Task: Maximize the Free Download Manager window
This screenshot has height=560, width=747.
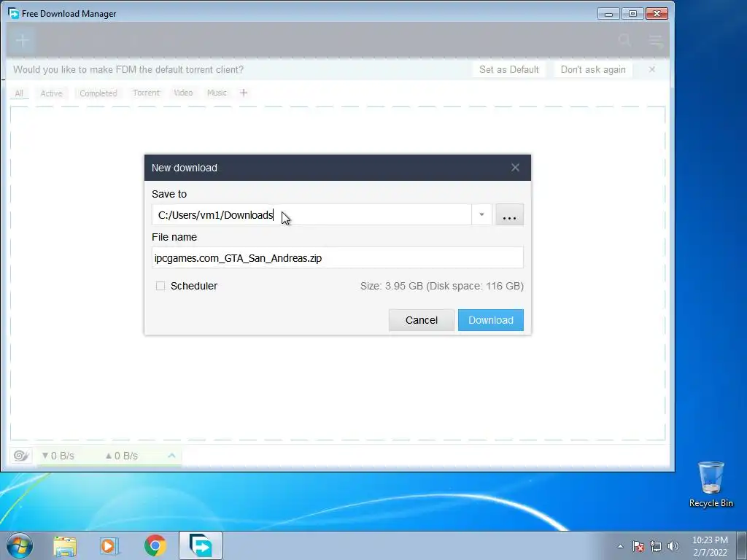Action: coord(632,14)
